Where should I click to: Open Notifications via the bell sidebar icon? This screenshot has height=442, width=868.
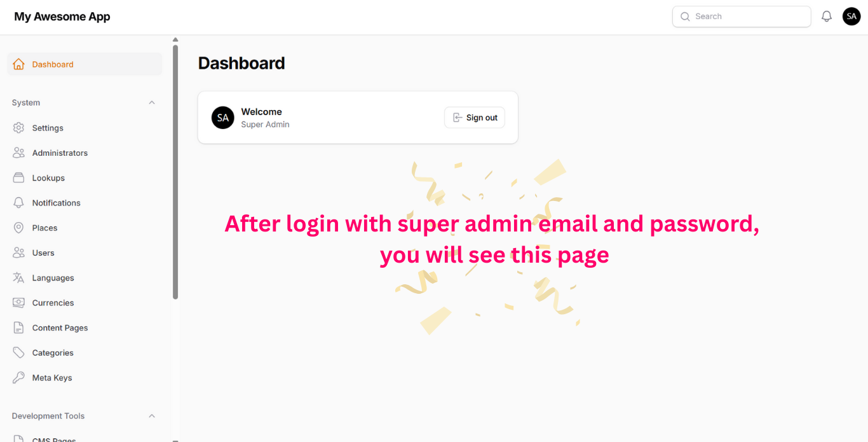point(18,202)
